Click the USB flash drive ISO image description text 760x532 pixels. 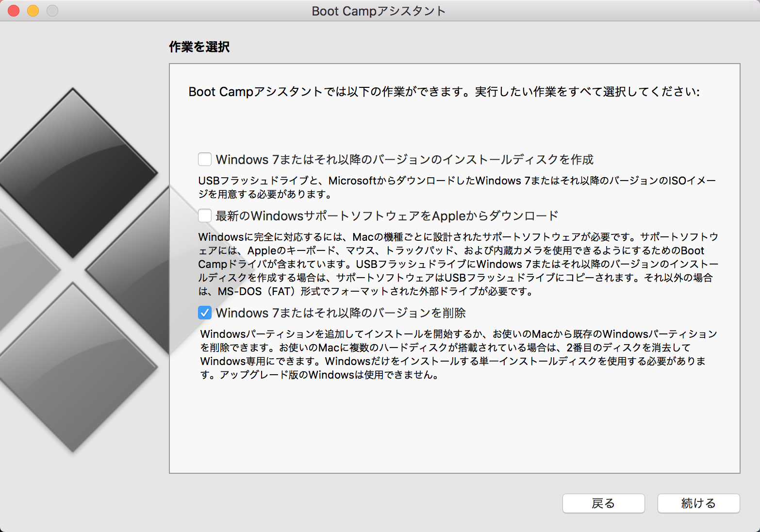(457, 187)
